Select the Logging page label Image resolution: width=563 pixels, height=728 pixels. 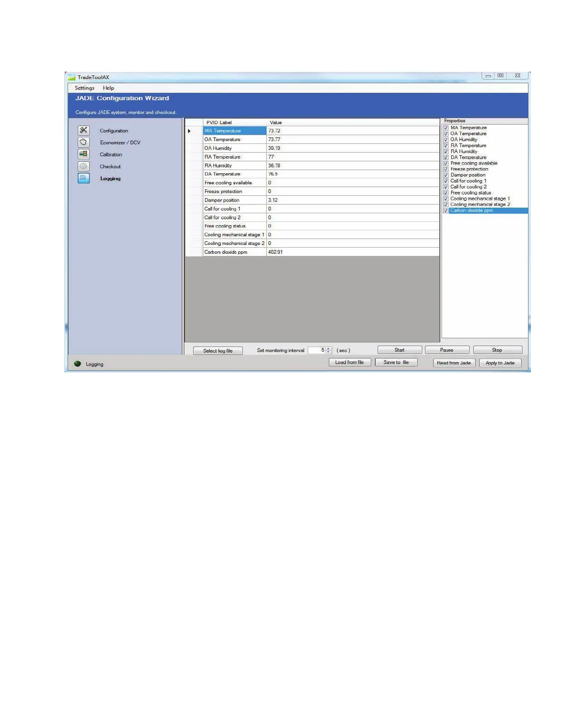pos(110,178)
